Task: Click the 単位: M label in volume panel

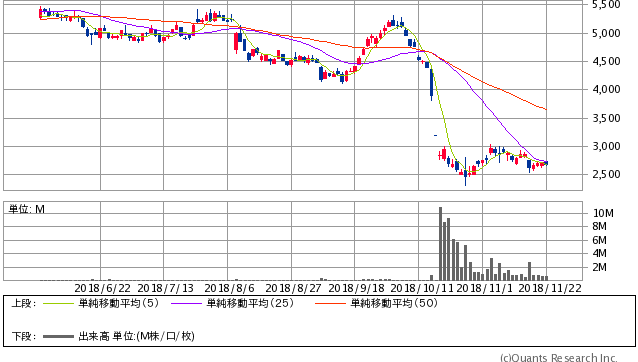Action: pyautogui.click(x=27, y=209)
